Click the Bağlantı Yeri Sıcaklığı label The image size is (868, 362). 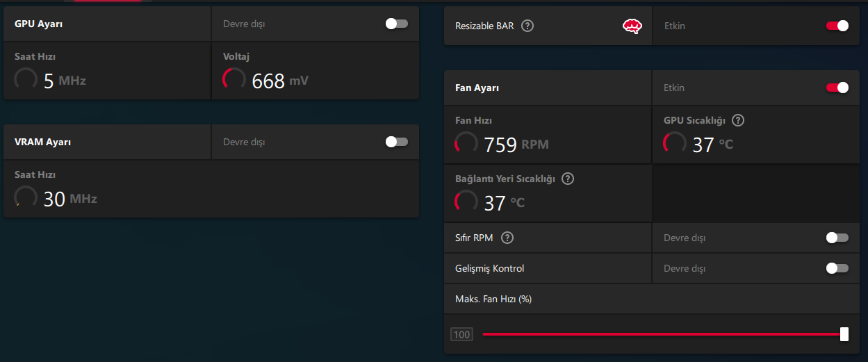pyautogui.click(x=505, y=179)
